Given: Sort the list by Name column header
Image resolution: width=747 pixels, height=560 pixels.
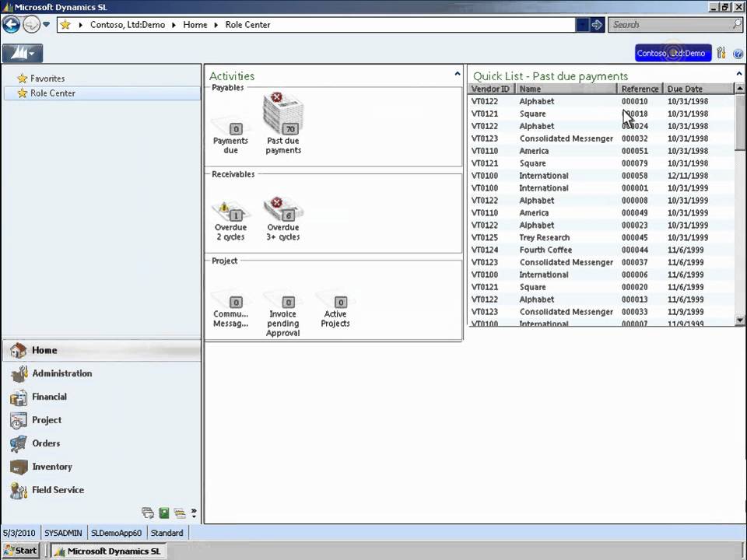Looking at the screenshot, I should pos(566,89).
